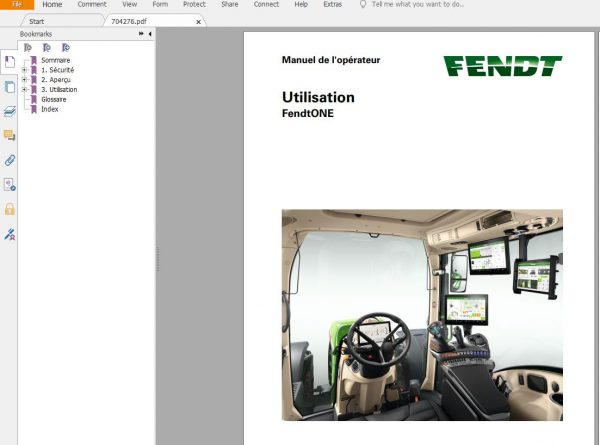The image size is (600, 445).
Task: Select the 704276.pdf document tab
Action: click(129, 21)
